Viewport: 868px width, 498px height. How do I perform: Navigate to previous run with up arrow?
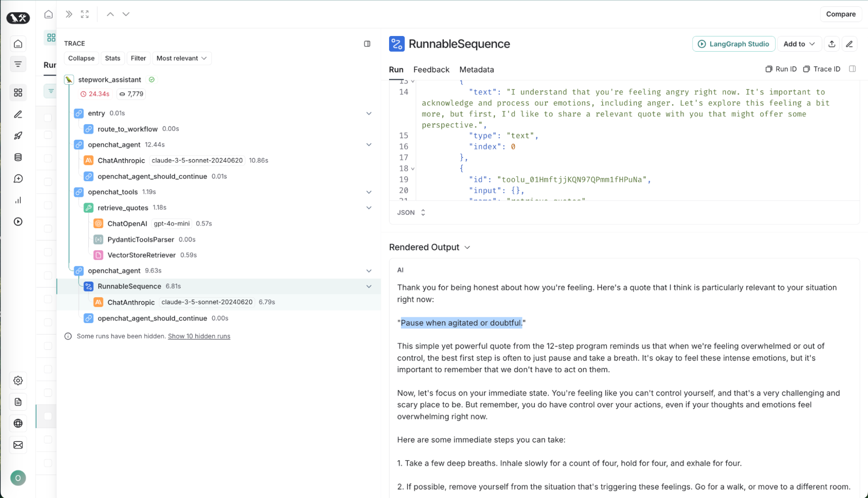pos(110,14)
